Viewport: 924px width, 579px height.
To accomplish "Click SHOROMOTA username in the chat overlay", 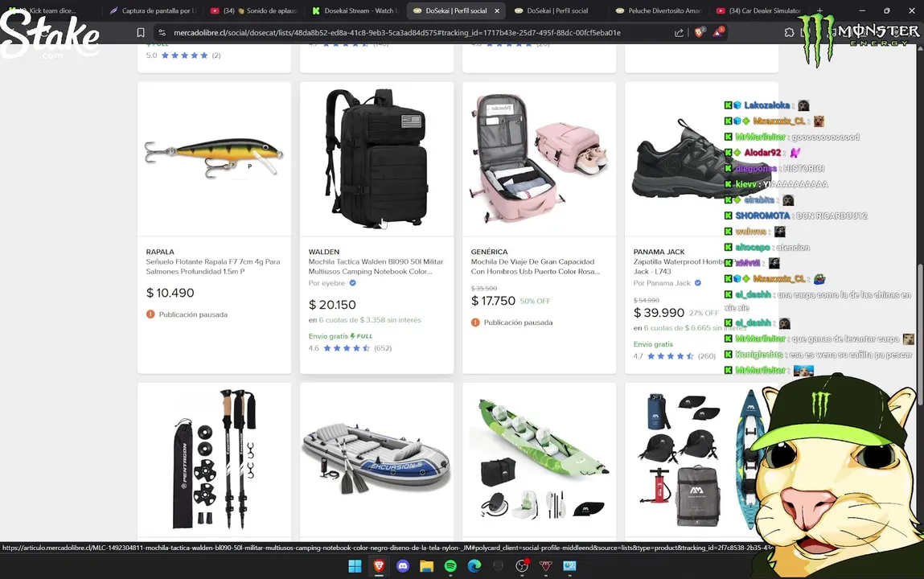I will (762, 216).
